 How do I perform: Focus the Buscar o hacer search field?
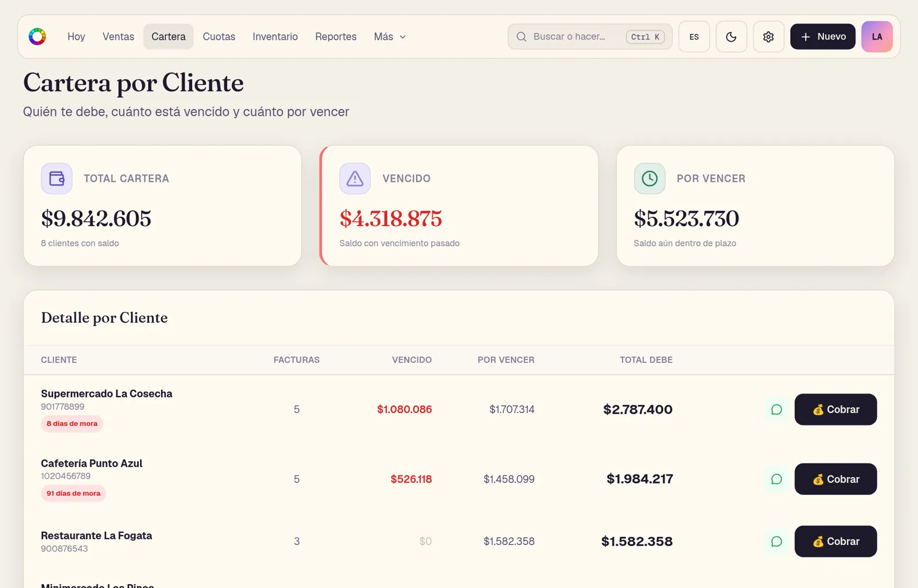pos(590,37)
